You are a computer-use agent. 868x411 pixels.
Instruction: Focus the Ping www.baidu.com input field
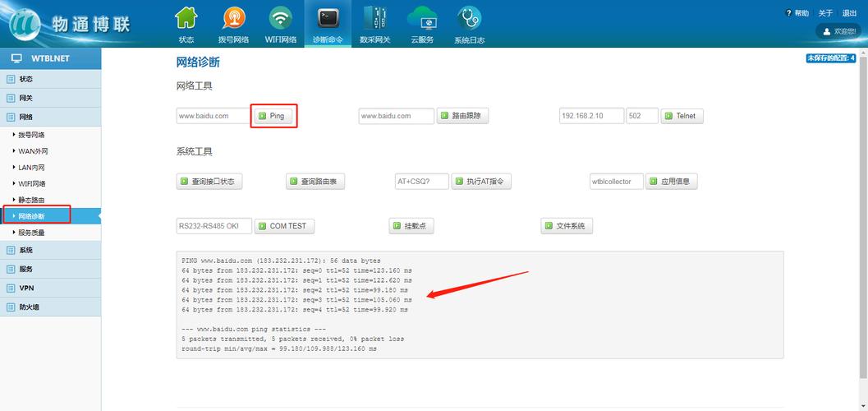pos(214,116)
